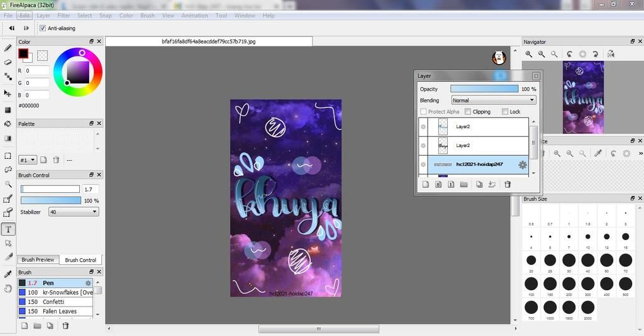Screen dimensions: 644x336
Task: Open the Pen brush settings gear
Action: click(88, 283)
